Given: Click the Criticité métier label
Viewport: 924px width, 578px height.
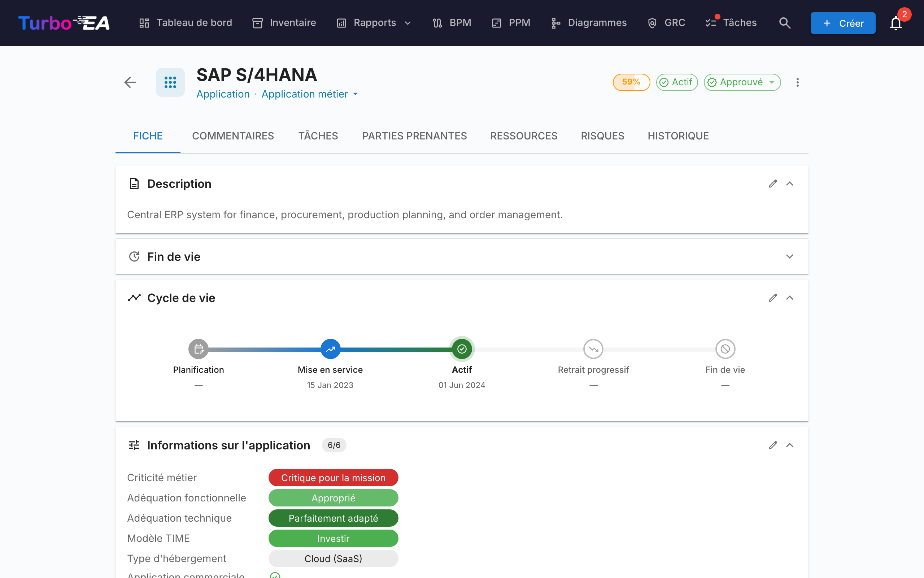Looking at the screenshot, I should [x=162, y=478].
